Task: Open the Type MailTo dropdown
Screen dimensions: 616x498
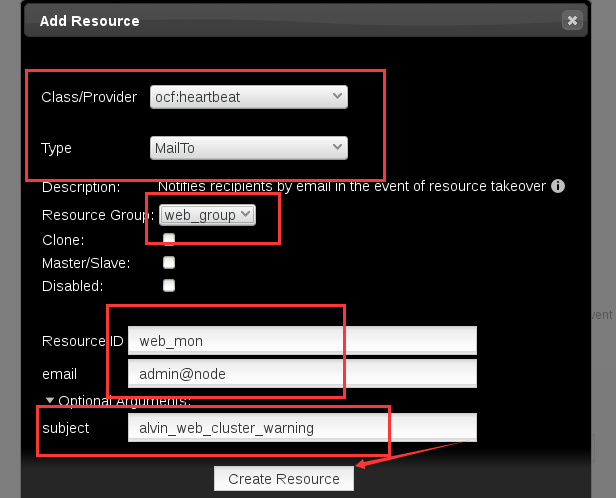Action: point(249,148)
